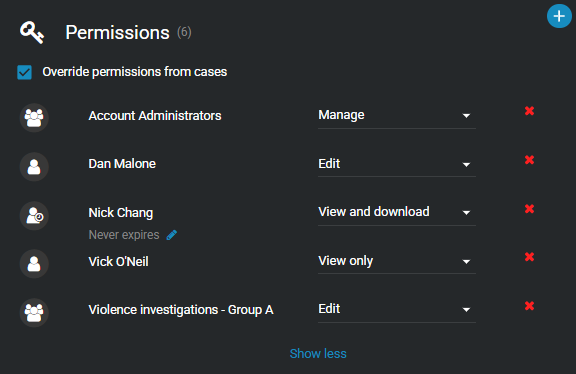This screenshot has height=374, width=576.
Task: Open Violence investigations Edit permission dropdown
Action: coord(397,310)
